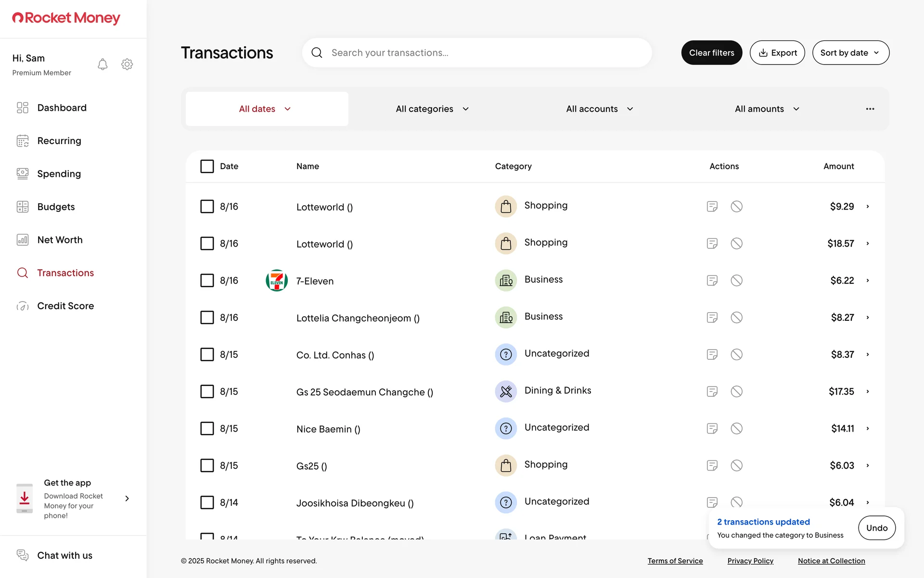Open Credit Score from the sidebar
Viewport: 924px width, 578px height.
click(x=65, y=306)
